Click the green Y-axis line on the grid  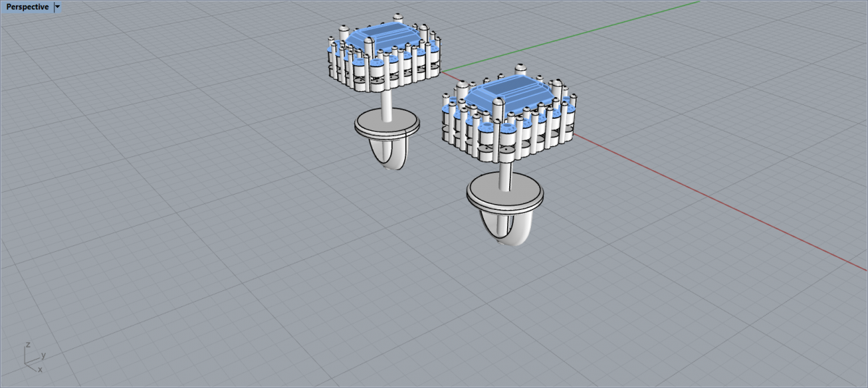tap(579, 36)
